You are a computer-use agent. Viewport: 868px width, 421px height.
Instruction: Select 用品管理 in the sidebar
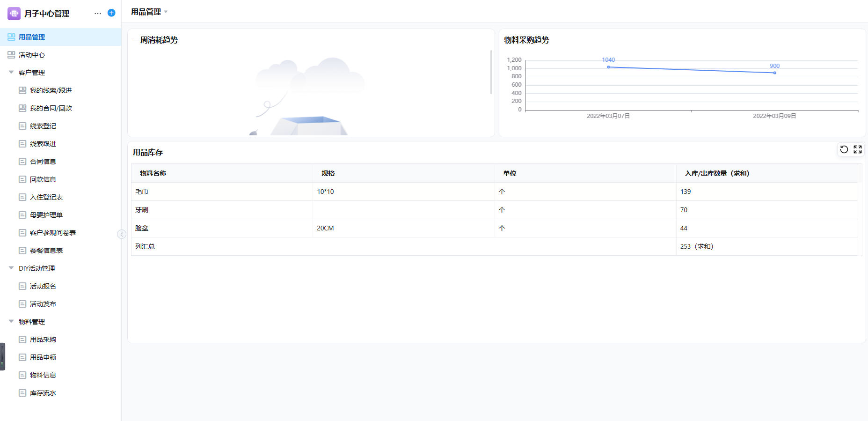click(32, 37)
